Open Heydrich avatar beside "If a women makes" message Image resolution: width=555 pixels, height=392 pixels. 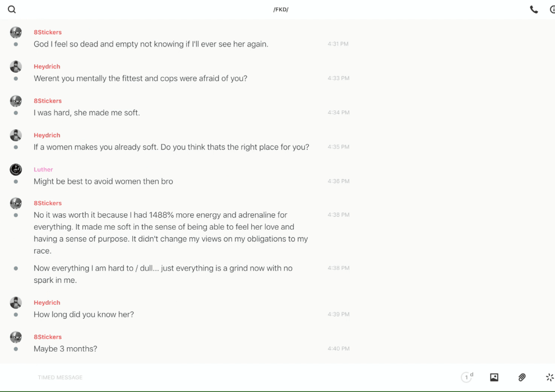point(16,135)
